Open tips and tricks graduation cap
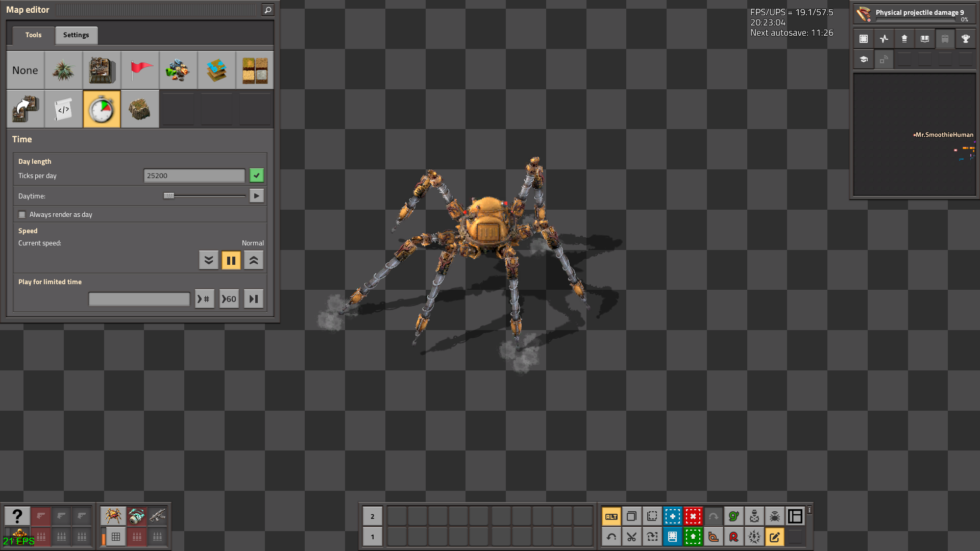This screenshot has height=551, width=980. (864, 59)
